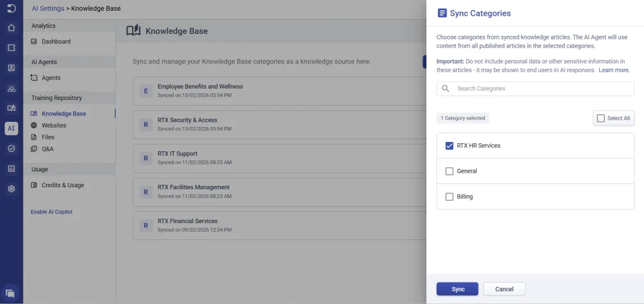This screenshot has height=304, width=644.
Task: Click the Knowledge Base page heading
Action: 177,31
